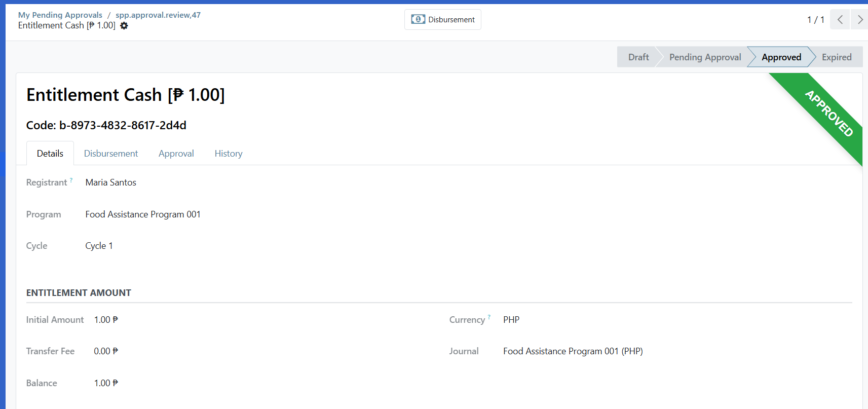Screen dimensions: 868x409
Task: Click the 1 / 1 pager counter
Action: [816, 20]
